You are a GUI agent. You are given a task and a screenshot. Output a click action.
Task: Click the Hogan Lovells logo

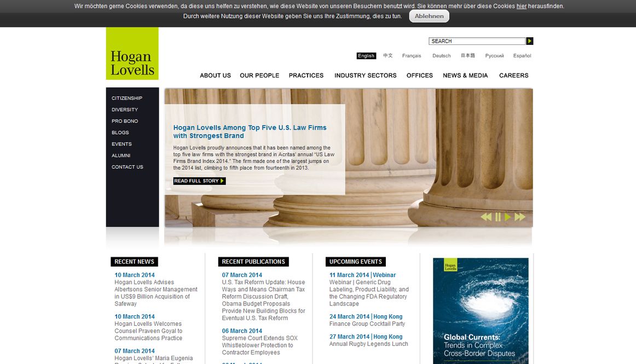coord(132,54)
